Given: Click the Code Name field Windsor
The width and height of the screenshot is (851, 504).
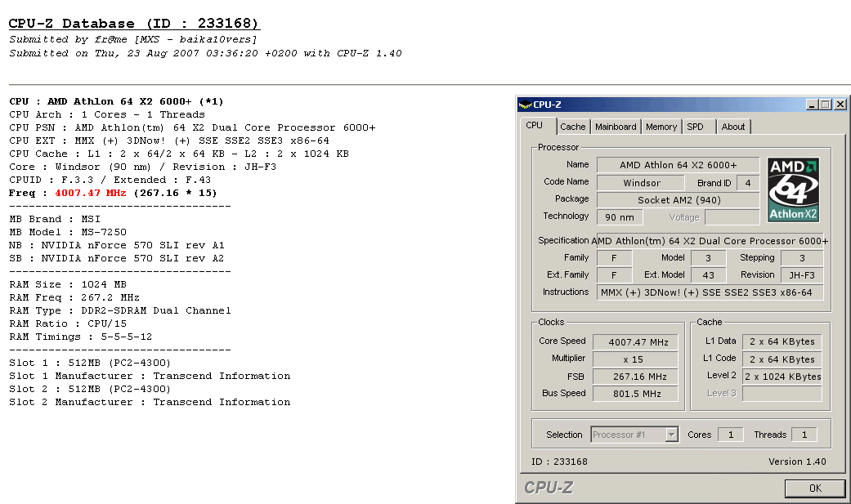Looking at the screenshot, I should pyautogui.click(x=642, y=183).
